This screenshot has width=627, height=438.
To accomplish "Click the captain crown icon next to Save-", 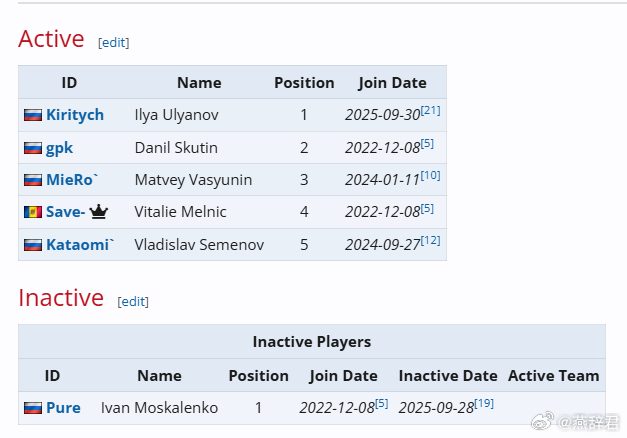I will click(x=98, y=211).
